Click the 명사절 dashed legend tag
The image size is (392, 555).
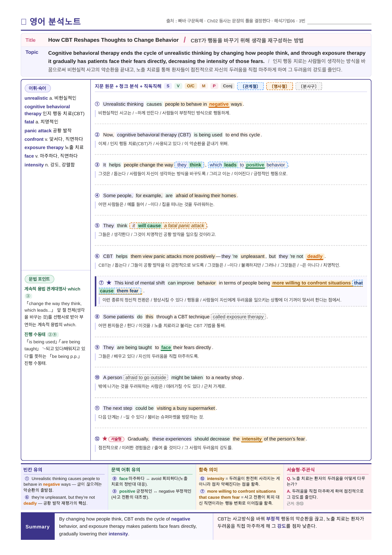click(x=279, y=86)
